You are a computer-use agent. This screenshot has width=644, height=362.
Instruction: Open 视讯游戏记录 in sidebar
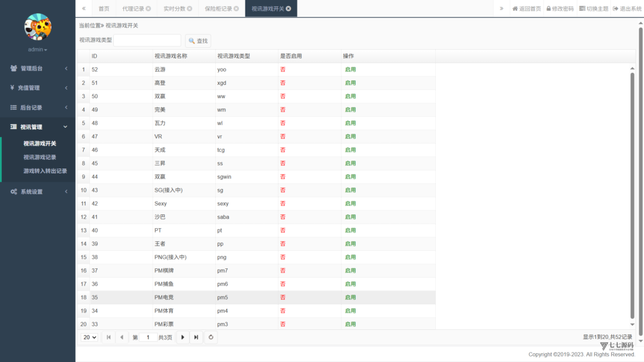click(40, 157)
